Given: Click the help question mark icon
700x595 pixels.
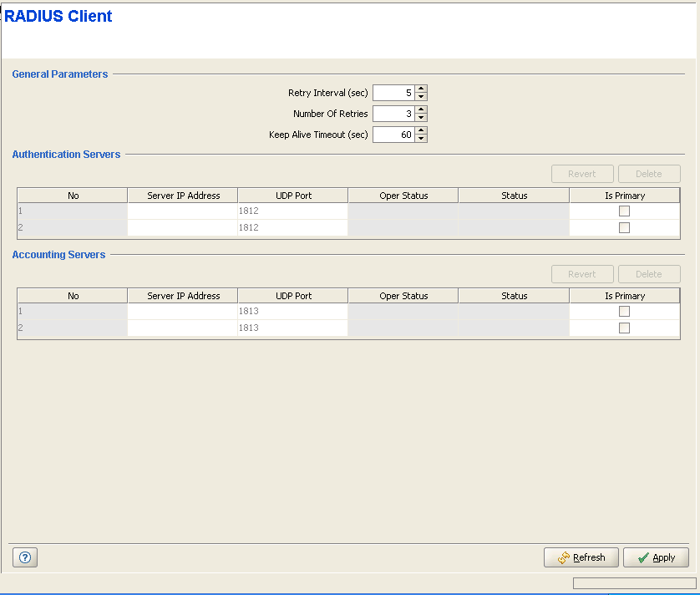Looking at the screenshot, I should click(x=24, y=557).
